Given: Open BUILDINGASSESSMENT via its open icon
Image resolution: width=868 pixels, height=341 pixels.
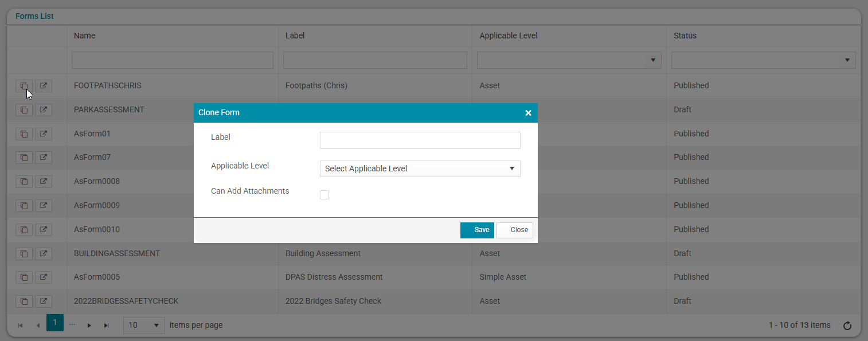Looking at the screenshot, I should pyautogui.click(x=44, y=253).
